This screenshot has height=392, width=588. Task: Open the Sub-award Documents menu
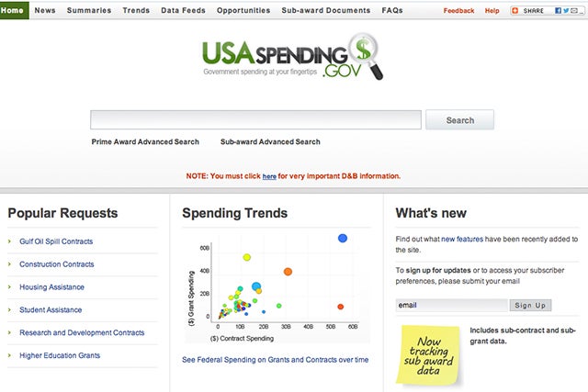click(x=327, y=11)
